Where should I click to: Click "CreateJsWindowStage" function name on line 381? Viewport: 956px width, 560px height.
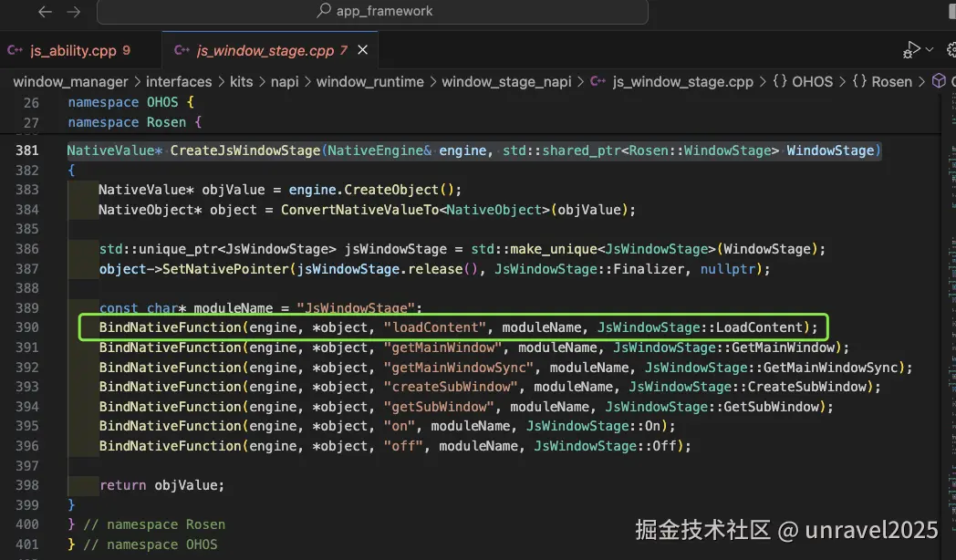245,150
